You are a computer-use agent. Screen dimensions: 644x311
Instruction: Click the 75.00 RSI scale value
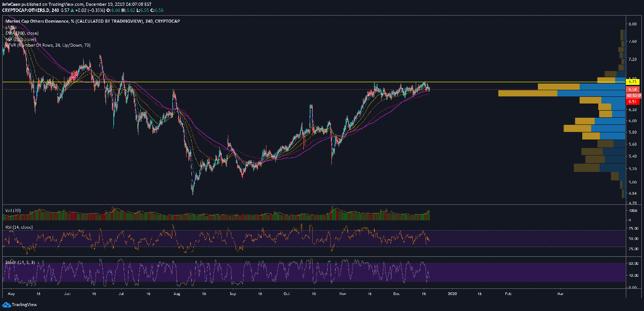pyautogui.click(x=633, y=230)
